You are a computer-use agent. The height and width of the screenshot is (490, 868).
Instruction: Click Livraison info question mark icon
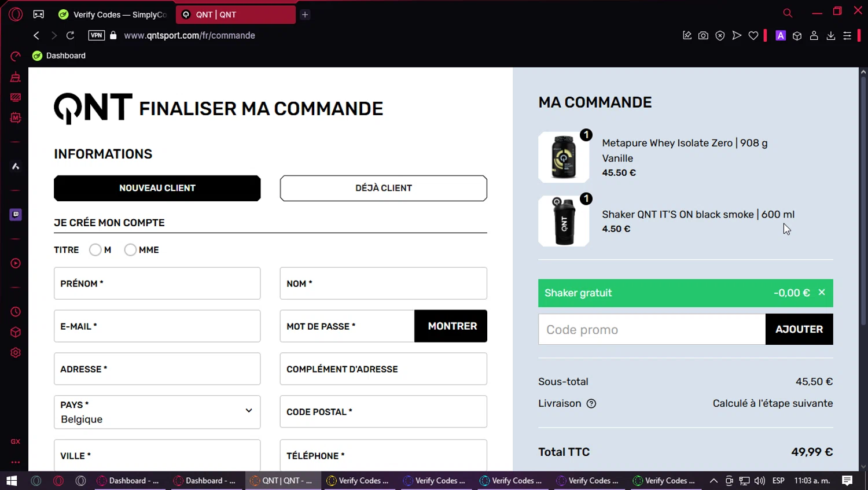click(591, 404)
